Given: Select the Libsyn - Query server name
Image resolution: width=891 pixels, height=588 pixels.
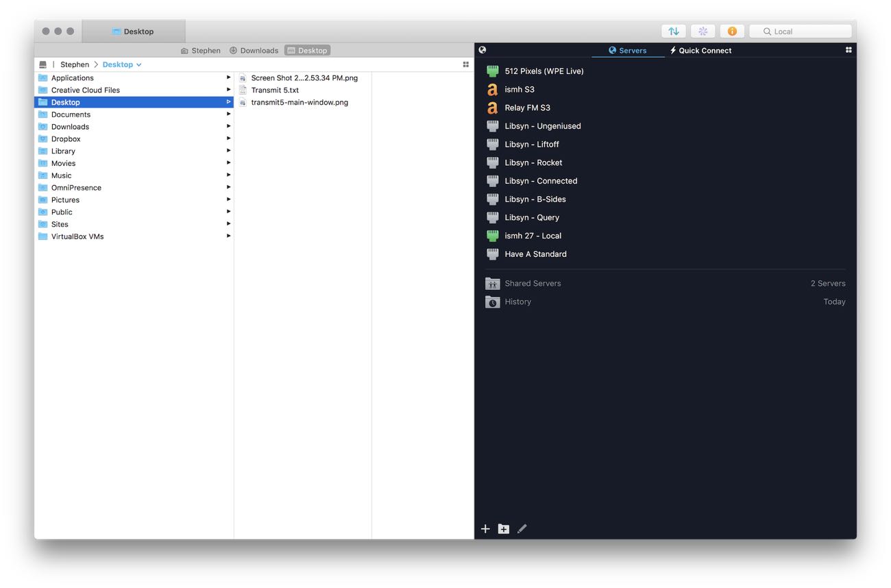Looking at the screenshot, I should [x=532, y=218].
